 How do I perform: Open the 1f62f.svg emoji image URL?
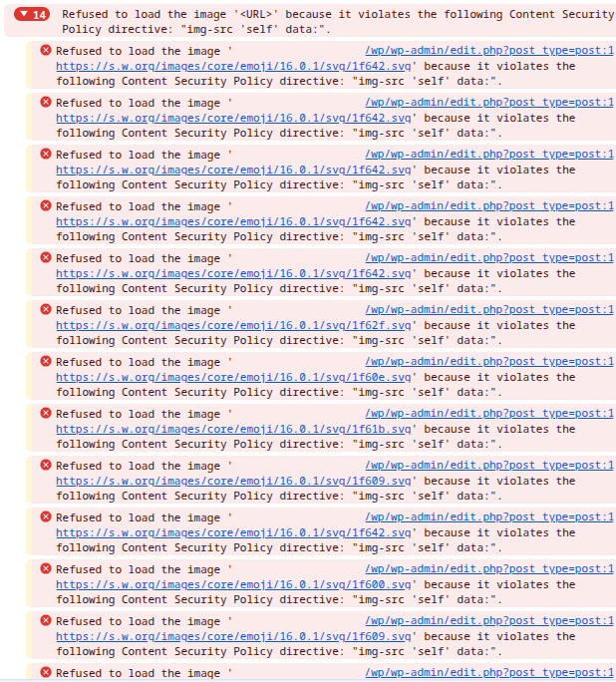[x=233, y=325]
